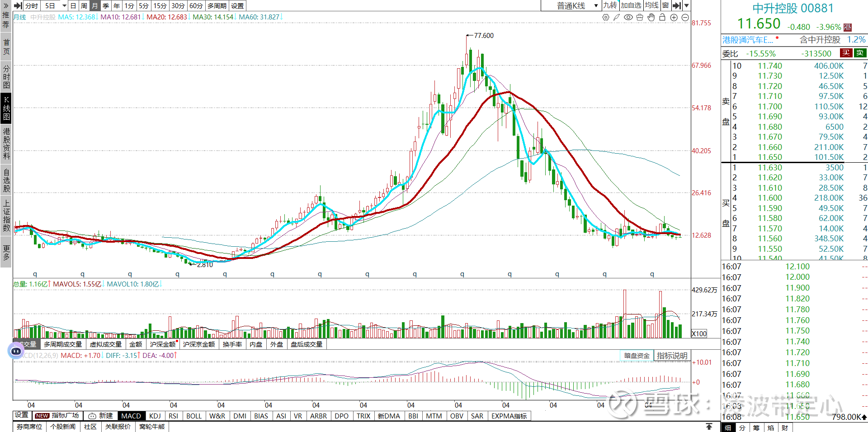
Task: Open 上证指数 in the left sidebar
Action: point(6,216)
